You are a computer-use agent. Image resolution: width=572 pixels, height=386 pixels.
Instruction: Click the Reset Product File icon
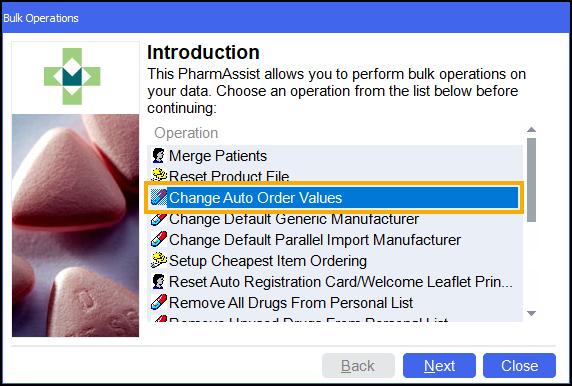point(159,175)
